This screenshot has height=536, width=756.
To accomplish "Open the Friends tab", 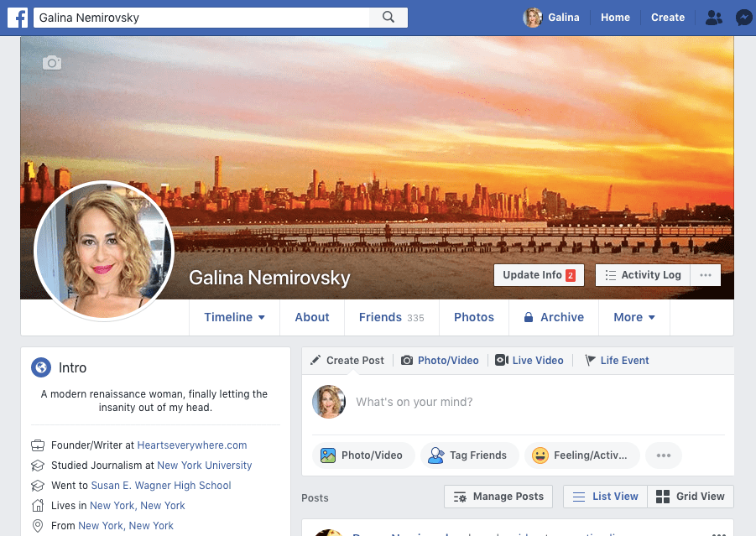I will [391, 317].
